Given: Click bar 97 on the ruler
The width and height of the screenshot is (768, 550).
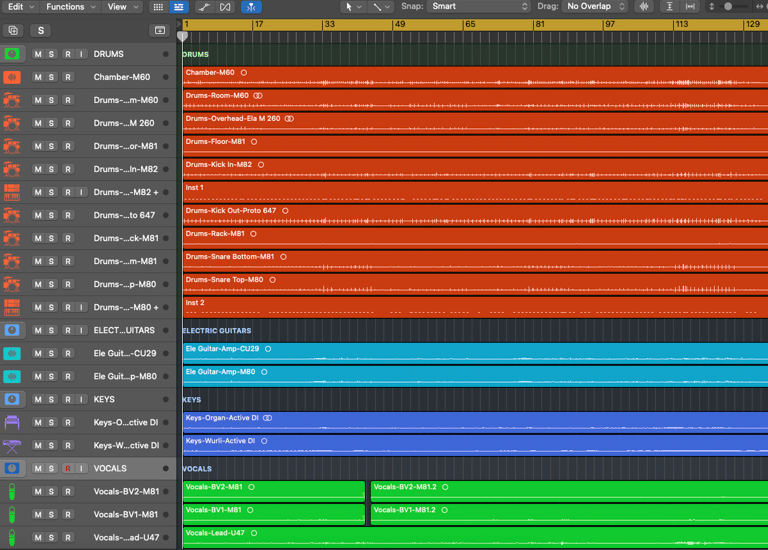Looking at the screenshot, I should (610, 24).
